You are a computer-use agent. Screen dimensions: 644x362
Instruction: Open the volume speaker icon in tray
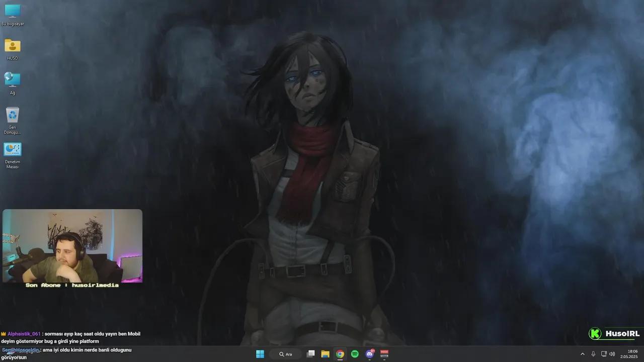pos(612,354)
